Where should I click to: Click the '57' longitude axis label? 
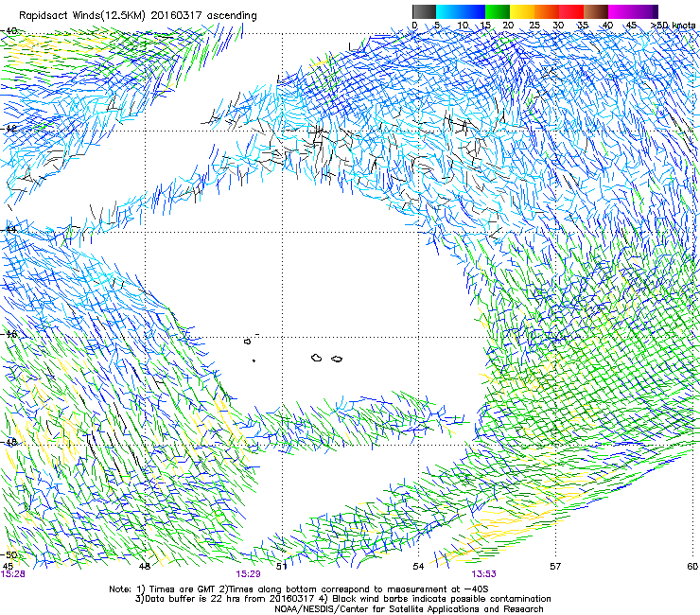555,566
